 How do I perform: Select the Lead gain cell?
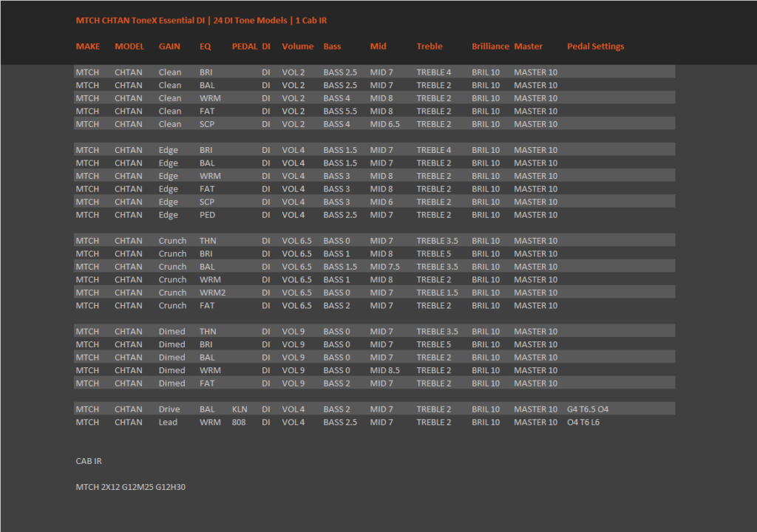(168, 423)
